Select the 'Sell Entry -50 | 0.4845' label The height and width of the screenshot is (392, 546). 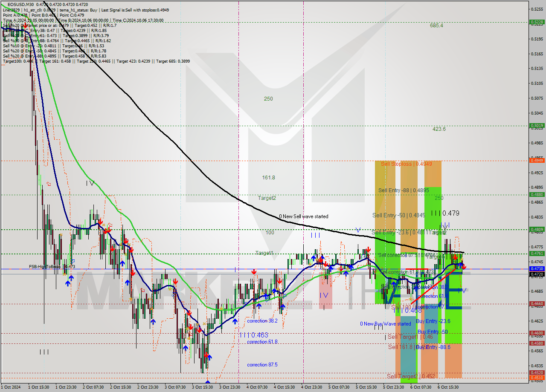pos(399,215)
